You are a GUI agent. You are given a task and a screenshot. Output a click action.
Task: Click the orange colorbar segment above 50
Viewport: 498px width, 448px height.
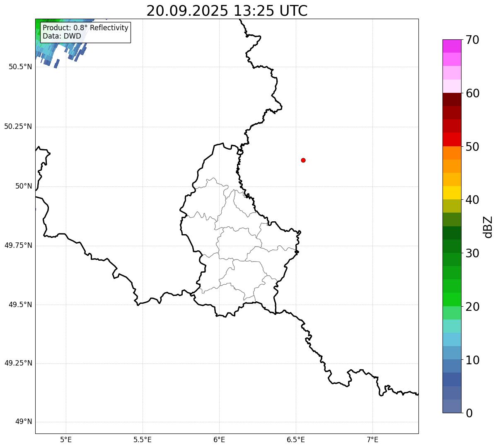(452, 153)
